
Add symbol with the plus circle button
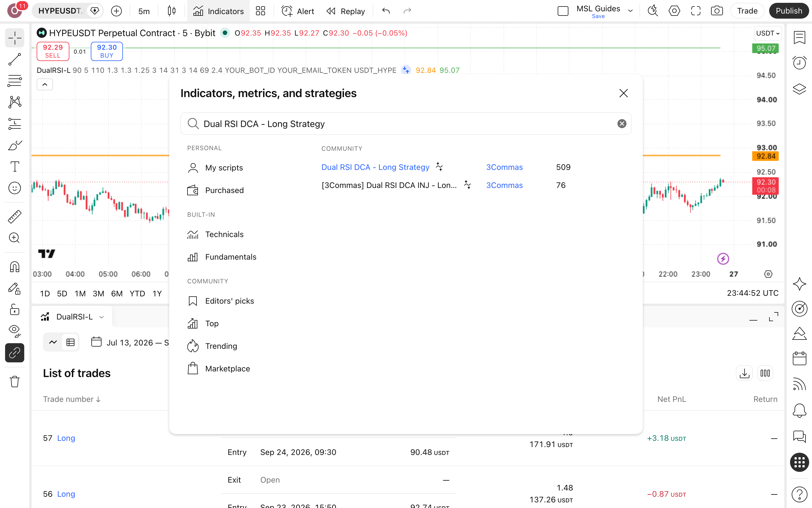tap(116, 11)
